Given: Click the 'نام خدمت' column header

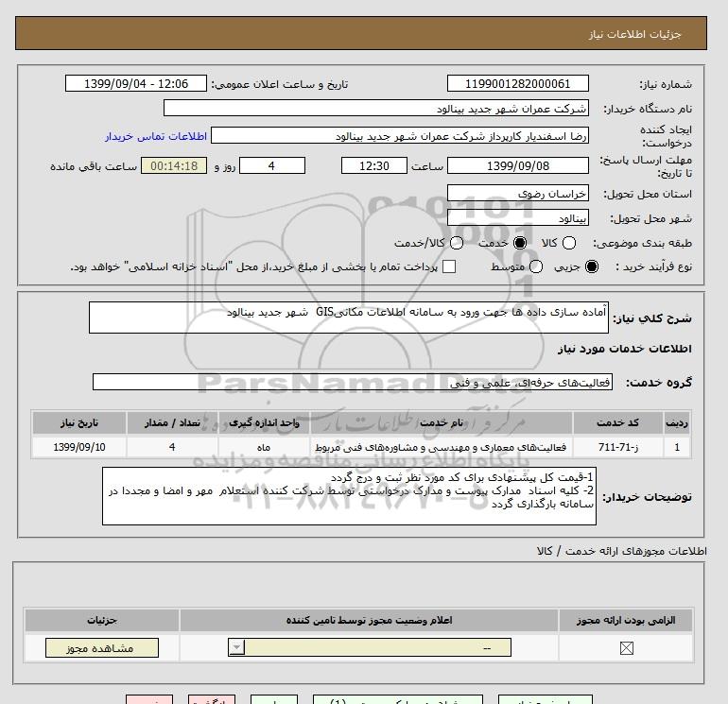Looking at the screenshot, I should [x=442, y=422].
